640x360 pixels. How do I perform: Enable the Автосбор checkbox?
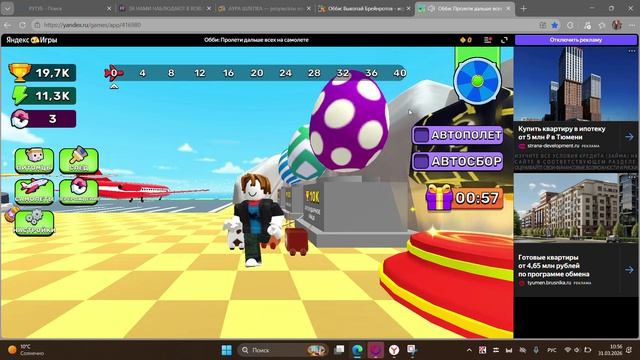421,161
